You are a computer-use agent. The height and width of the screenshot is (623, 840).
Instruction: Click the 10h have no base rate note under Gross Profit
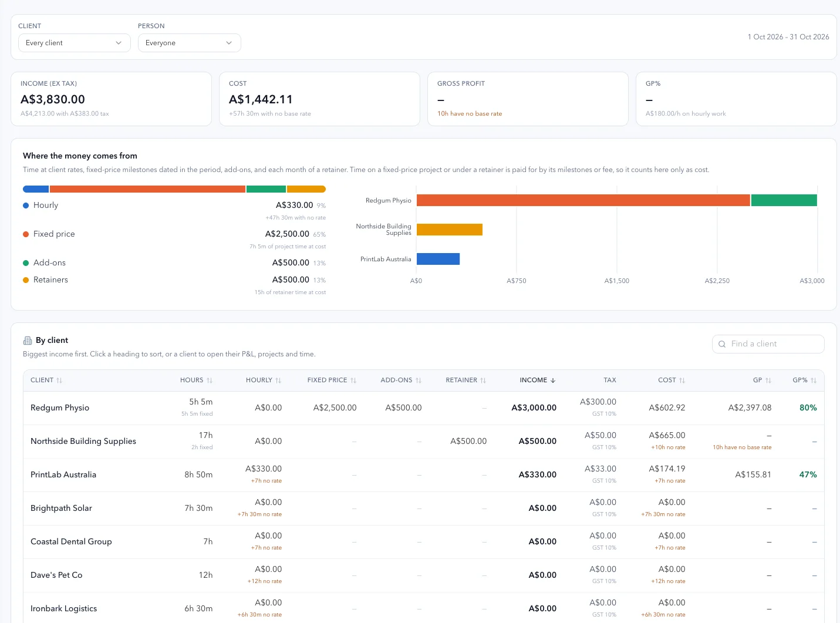[x=470, y=114]
